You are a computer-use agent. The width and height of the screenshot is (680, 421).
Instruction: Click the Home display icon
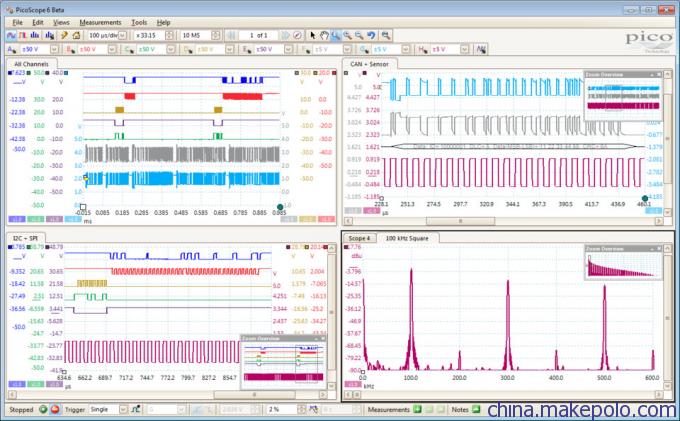pyautogui.click(x=76, y=35)
